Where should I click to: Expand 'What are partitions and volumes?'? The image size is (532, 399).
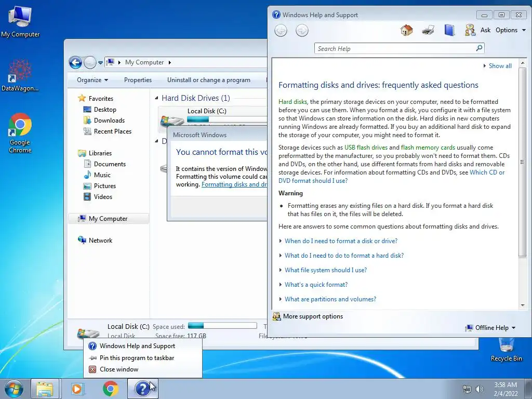[330, 299]
